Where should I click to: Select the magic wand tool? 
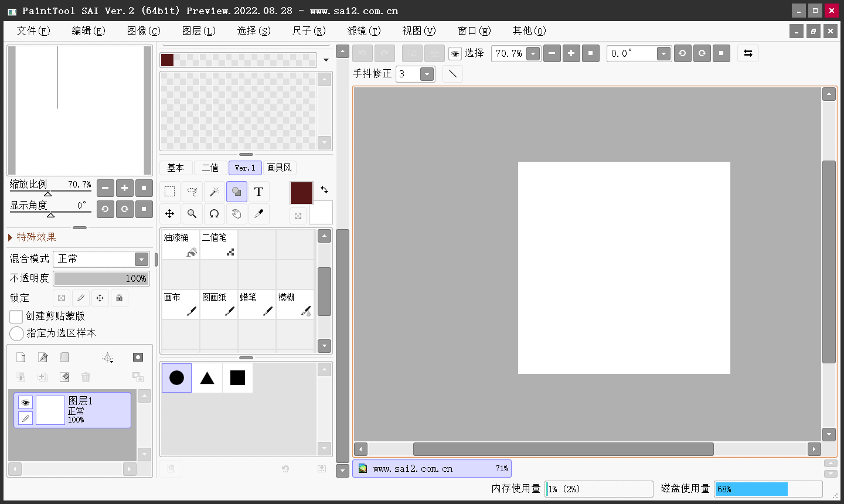point(214,192)
